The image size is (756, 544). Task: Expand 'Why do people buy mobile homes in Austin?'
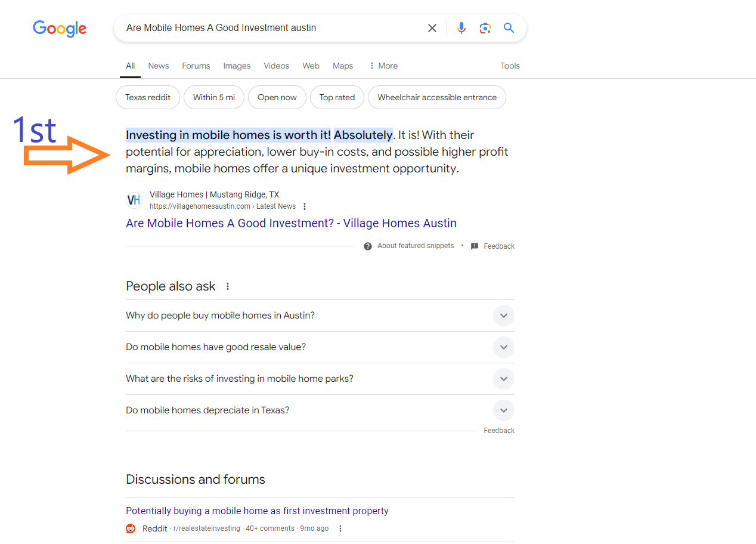tap(320, 316)
